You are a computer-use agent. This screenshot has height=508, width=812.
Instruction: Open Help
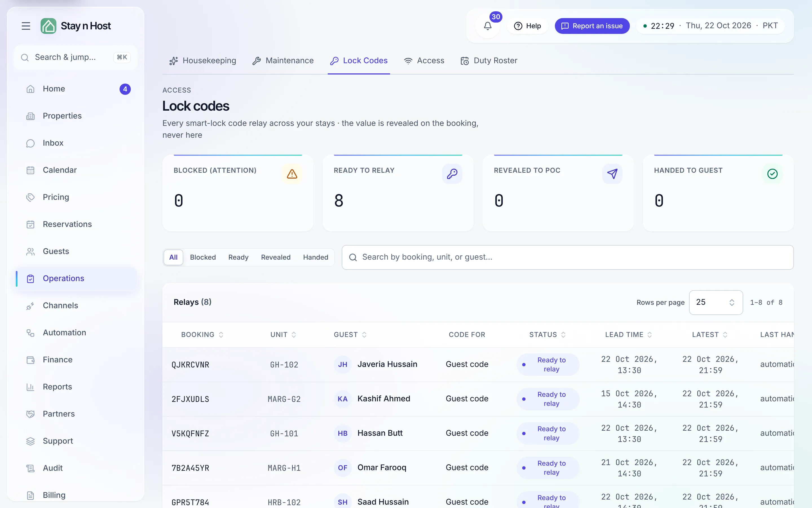(x=528, y=26)
